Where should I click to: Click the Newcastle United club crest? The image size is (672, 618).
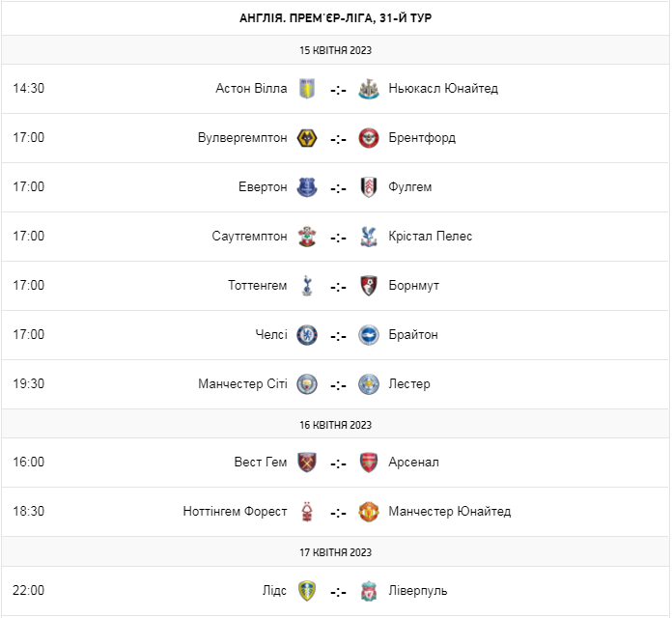(x=368, y=89)
